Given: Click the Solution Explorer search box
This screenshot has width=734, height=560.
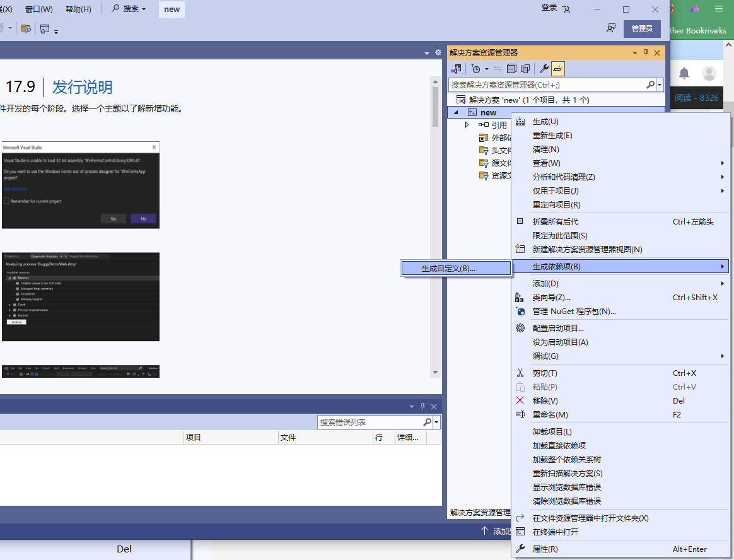Looking at the screenshot, I should [547, 85].
